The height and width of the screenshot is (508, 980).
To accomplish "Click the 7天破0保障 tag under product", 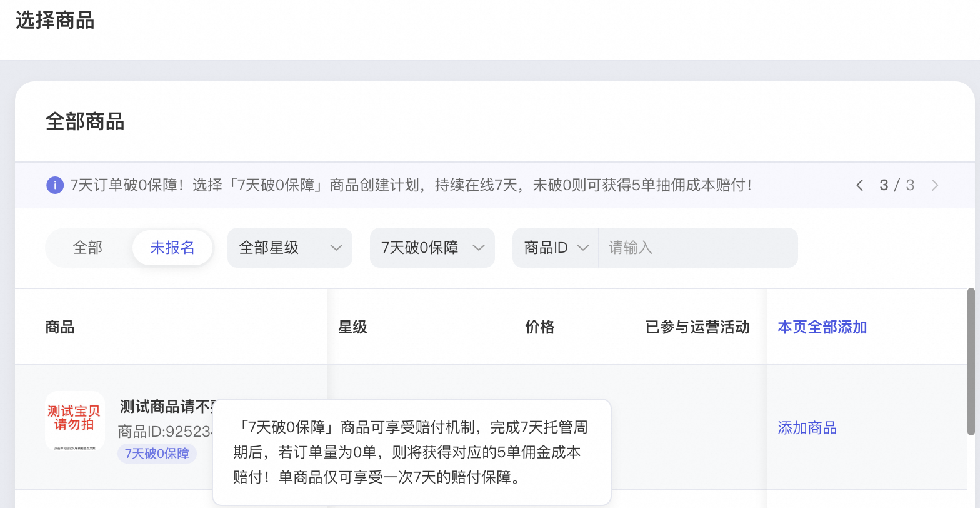I will tap(157, 454).
